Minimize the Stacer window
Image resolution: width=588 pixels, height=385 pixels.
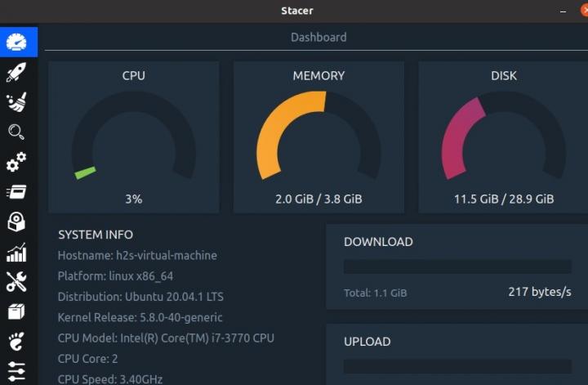point(563,11)
